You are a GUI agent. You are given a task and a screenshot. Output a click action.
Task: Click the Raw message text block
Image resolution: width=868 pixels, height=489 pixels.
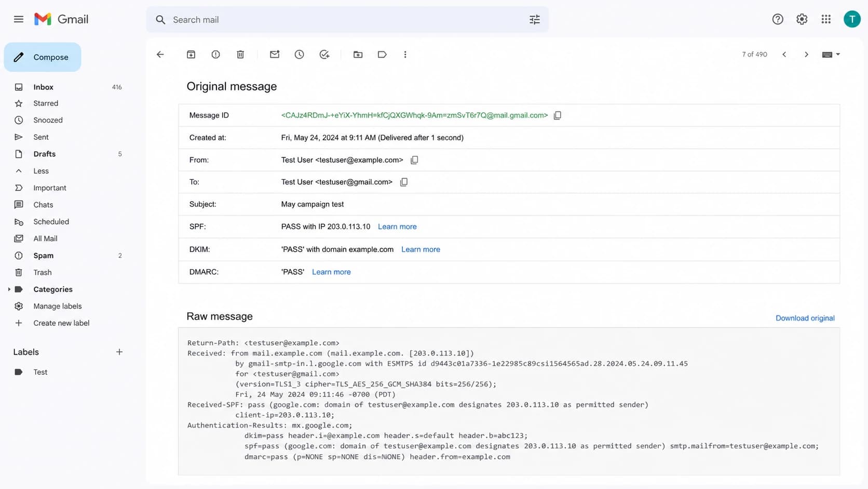pyautogui.click(x=509, y=401)
